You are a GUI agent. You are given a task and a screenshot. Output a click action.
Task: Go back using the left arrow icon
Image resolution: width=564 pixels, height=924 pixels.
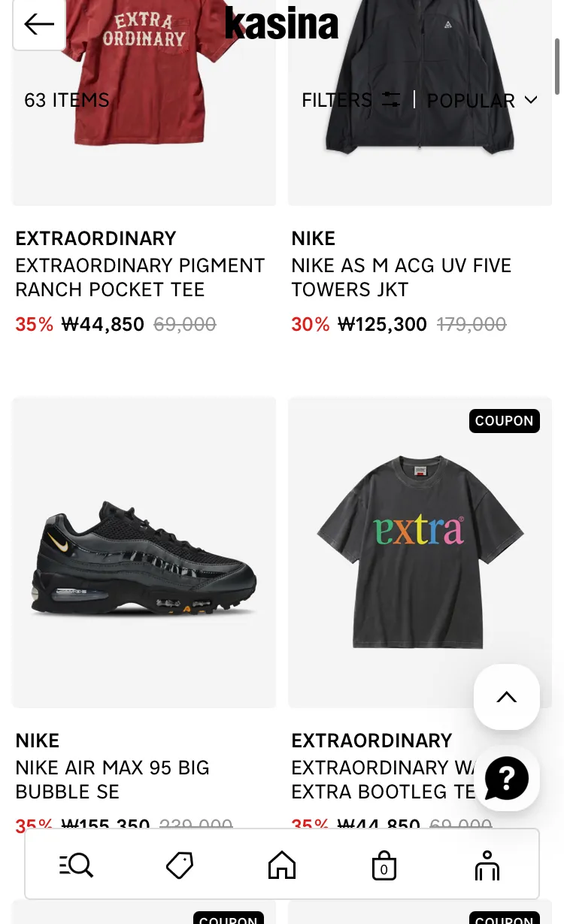pos(39,24)
